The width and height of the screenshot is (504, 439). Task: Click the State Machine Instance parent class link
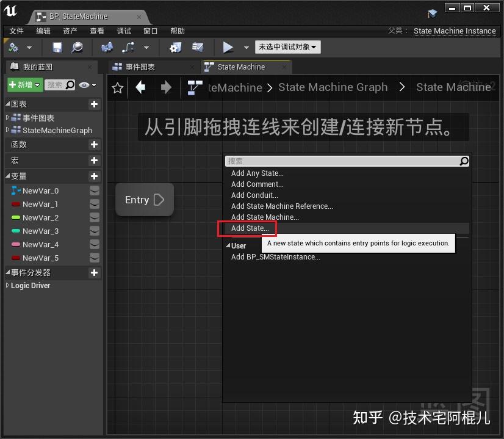pyautogui.click(x=455, y=31)
